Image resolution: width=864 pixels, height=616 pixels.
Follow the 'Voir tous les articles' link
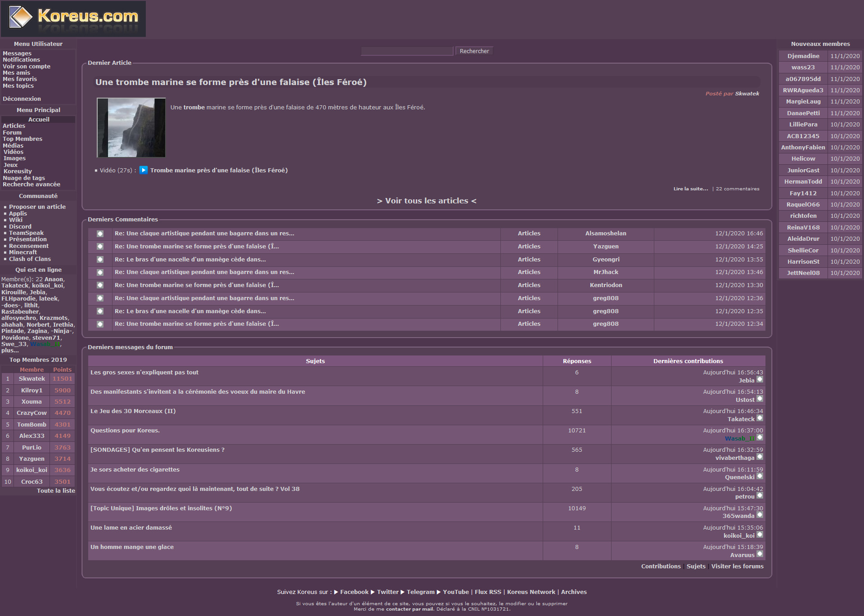[427, 201]
